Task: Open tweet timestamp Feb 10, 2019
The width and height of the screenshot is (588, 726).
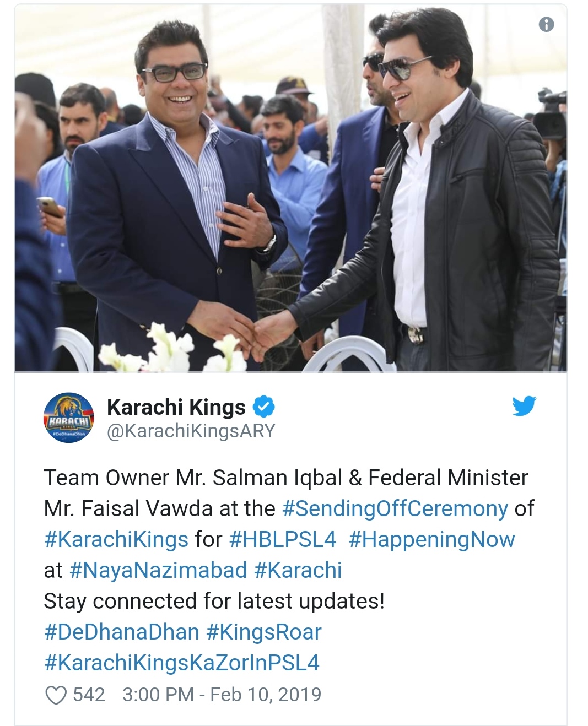Action: pyautogui.click(x=222, y=695)
